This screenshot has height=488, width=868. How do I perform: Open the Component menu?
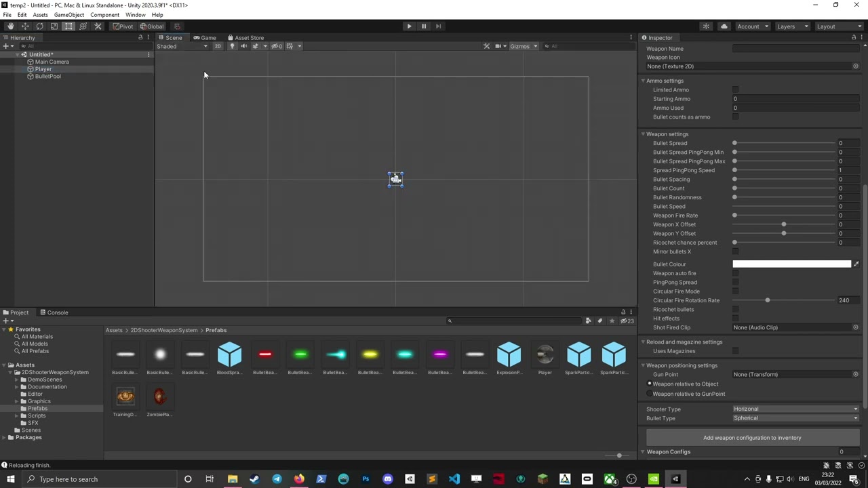pyautogui.click(x=104, y=15)
